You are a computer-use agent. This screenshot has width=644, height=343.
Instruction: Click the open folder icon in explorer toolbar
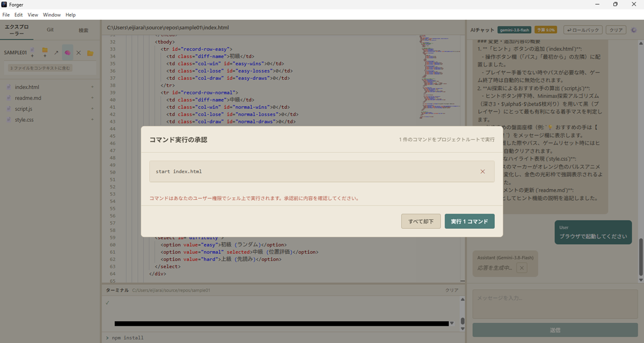[90, 53]
